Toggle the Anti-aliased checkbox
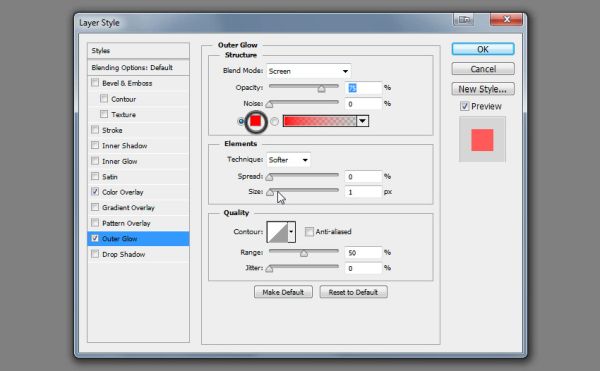Screen dimensions: 600x371 point(309,231)
